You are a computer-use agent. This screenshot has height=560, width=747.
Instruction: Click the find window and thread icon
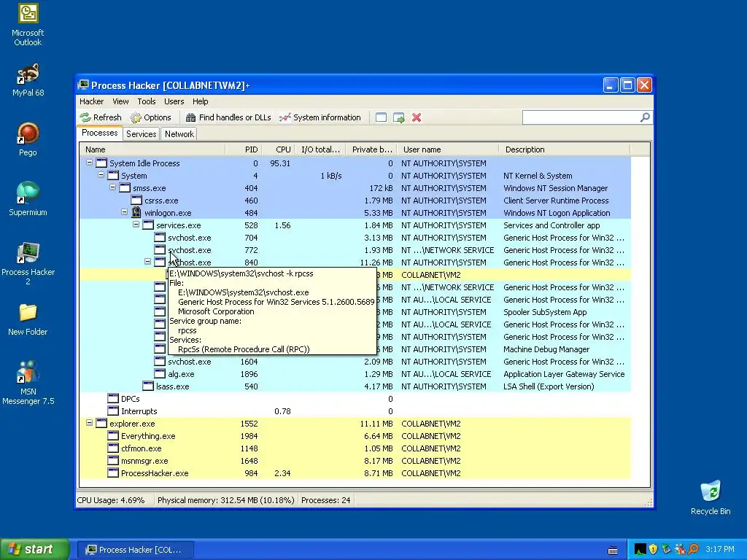tap(399, 117)
